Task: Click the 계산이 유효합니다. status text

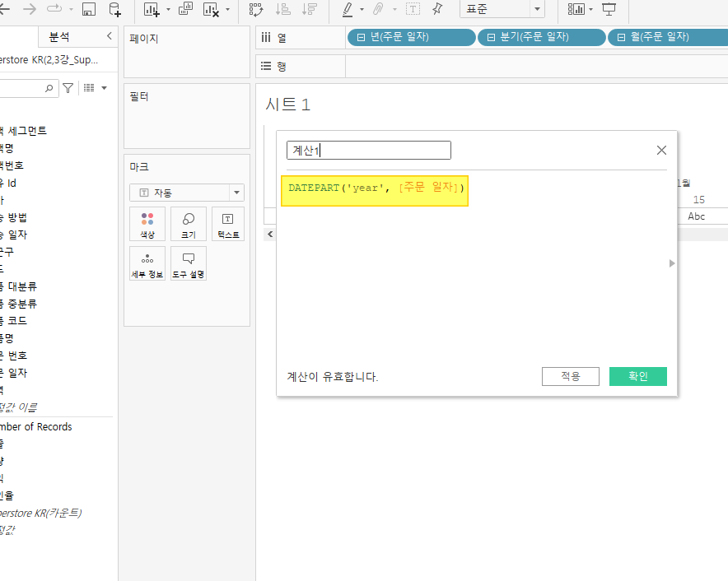Action: point(333,376)
